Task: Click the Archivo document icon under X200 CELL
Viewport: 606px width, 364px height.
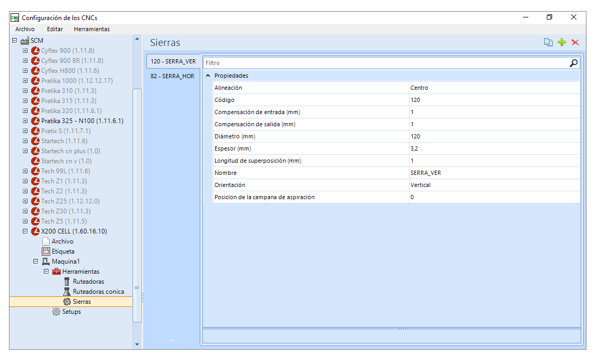Action: click(46, 241)
